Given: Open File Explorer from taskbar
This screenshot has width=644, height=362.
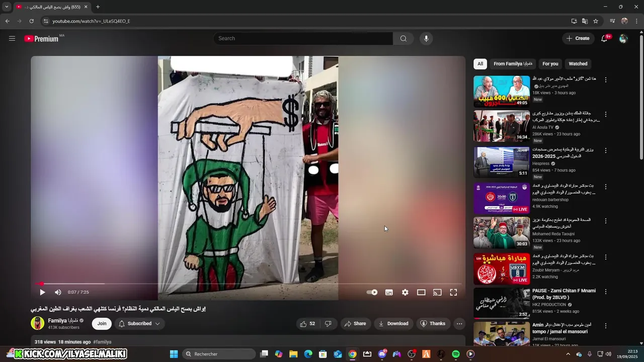Looking at the screenshot, I should coord(293,354).
